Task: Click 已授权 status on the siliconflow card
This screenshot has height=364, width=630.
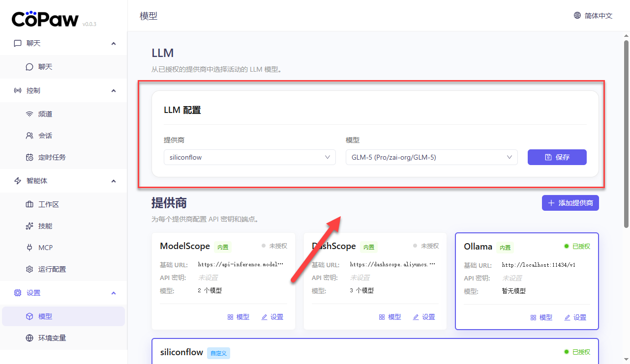Action: pyautogui.click(x=577, y=352)
